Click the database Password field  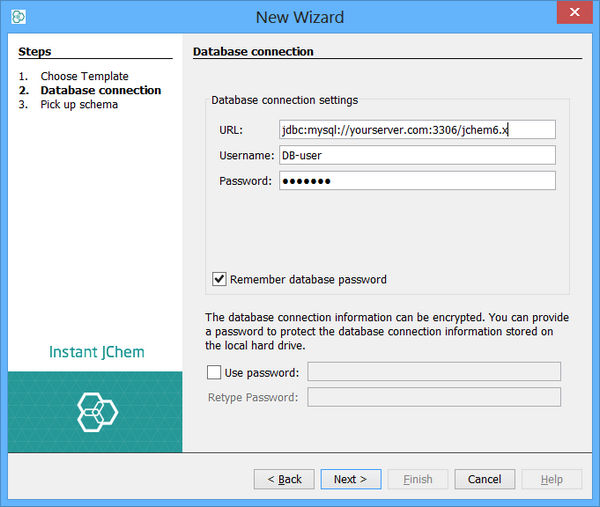click(x=417, y=181)
